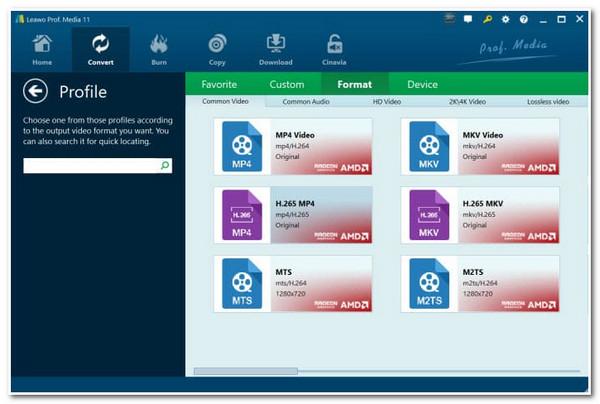This screenshot has width=600, height=404.
Task: Switch to the Device tab
Action: [422, 84]
